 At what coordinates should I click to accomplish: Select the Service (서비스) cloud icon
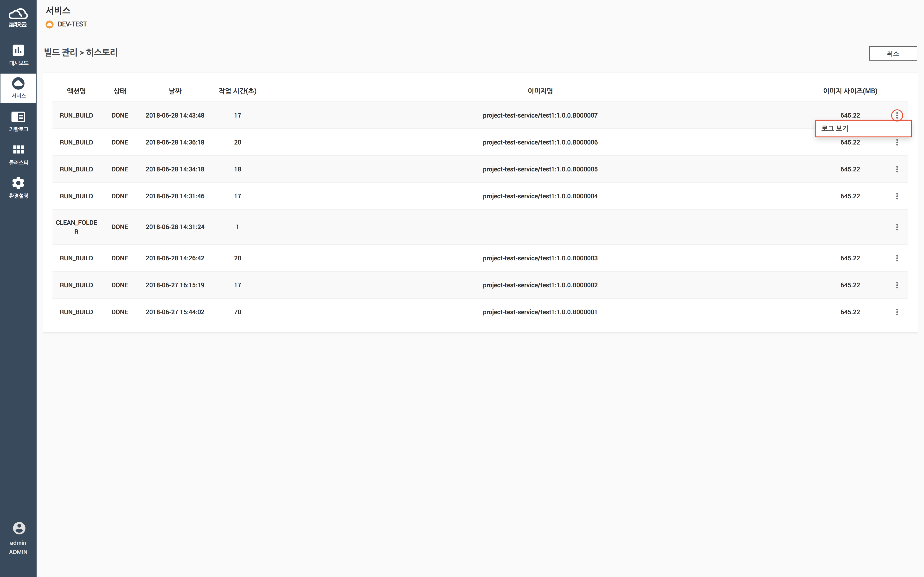coord(18,84)
